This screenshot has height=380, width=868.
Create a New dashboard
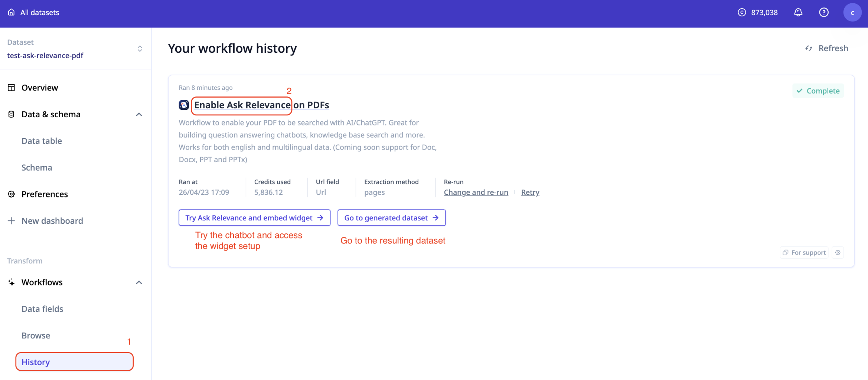click(52, 221)
